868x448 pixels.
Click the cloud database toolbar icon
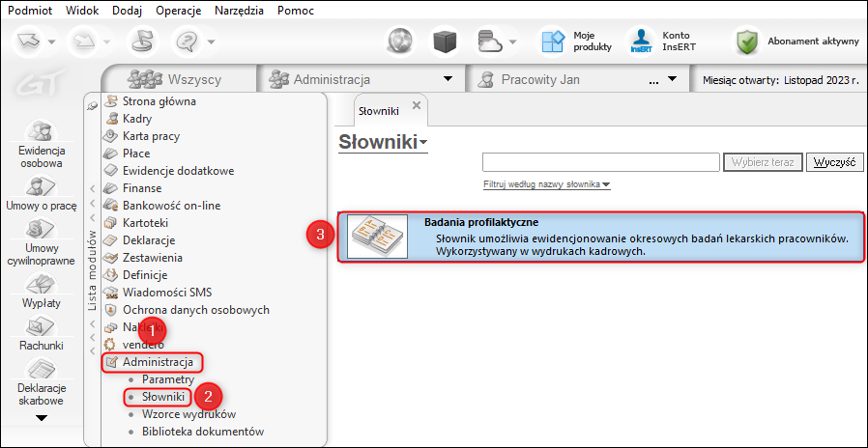click(x=489, y=41)
